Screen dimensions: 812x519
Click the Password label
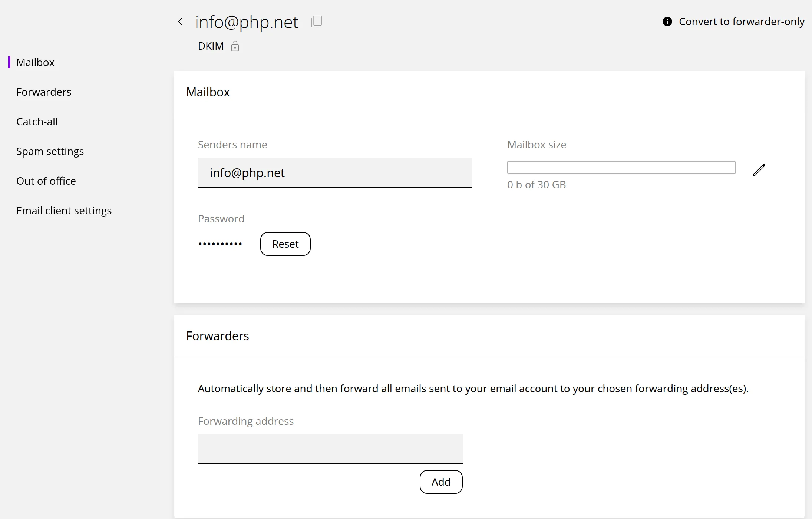(x=221, y=219)
